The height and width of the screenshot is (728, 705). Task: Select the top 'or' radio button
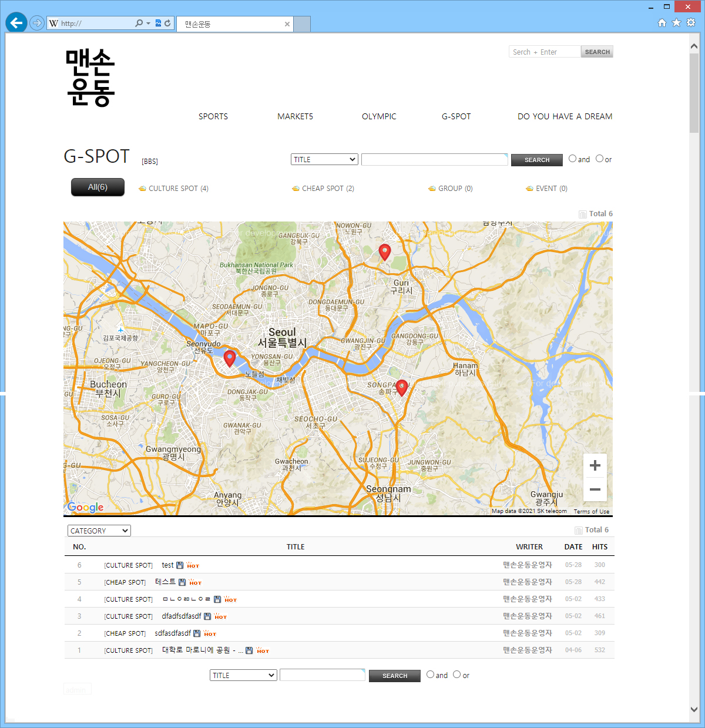pos(599,159)
